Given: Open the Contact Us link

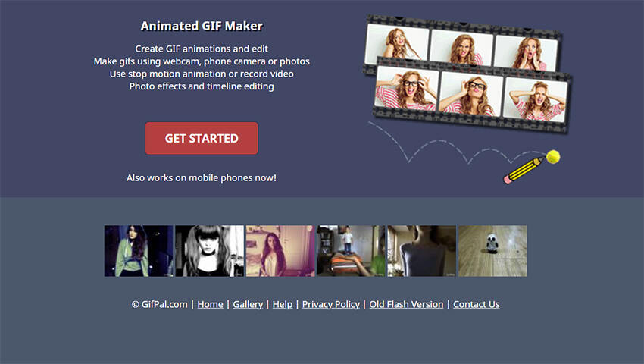Looking at the screenshot, I should coord(477,304).
